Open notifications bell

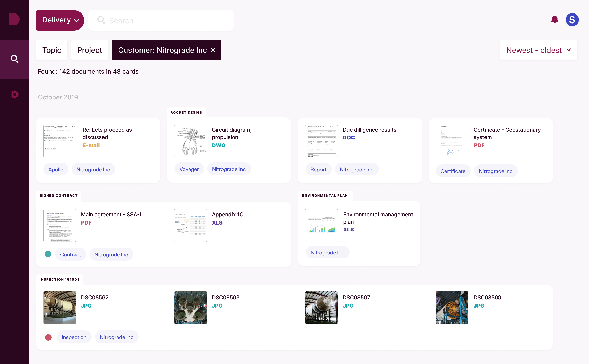coord(554,19)
